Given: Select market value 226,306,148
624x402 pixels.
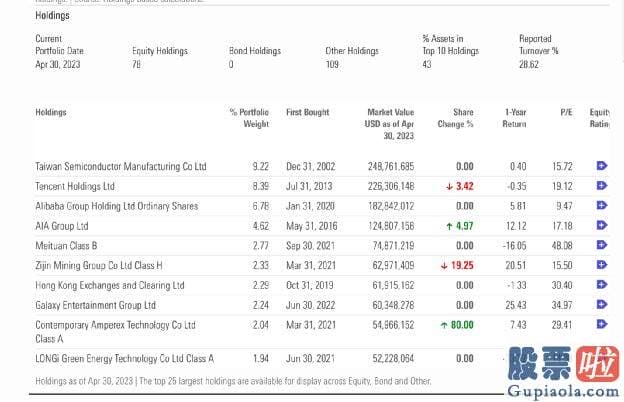Looking at the screenshot, I should [391, 186].
